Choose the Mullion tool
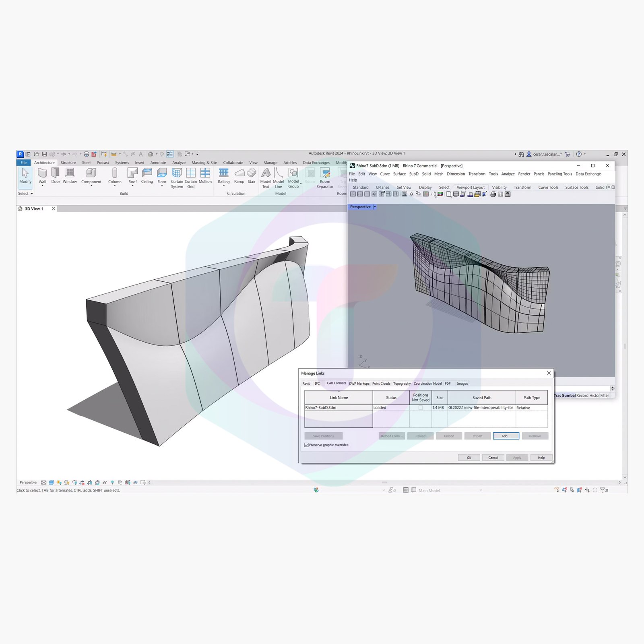The height and width of the screenshot is (644, 644). pos(205,176)
